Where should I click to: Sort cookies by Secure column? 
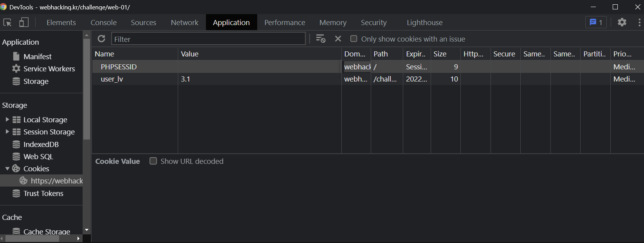[x=505, y=54]
